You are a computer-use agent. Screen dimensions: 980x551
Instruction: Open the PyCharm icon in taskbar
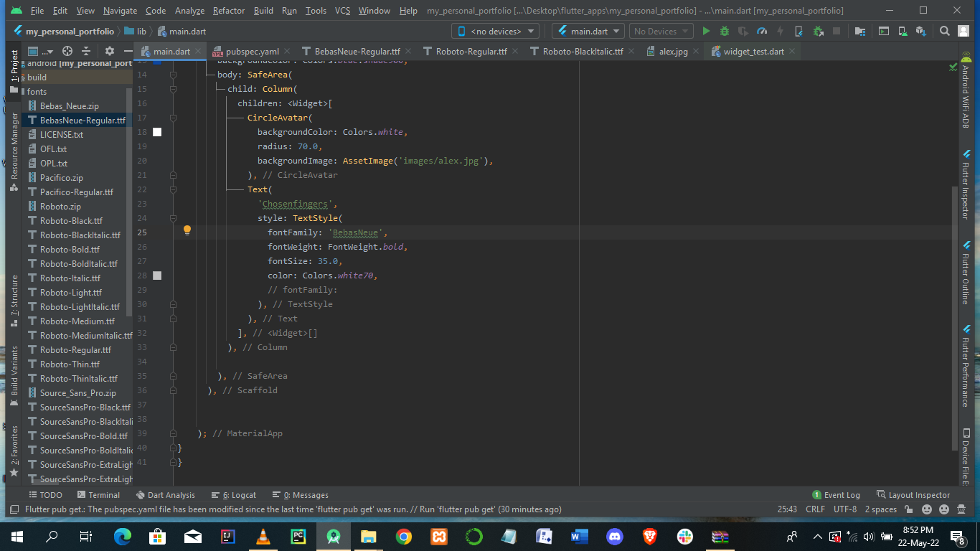tap(298, 536)
